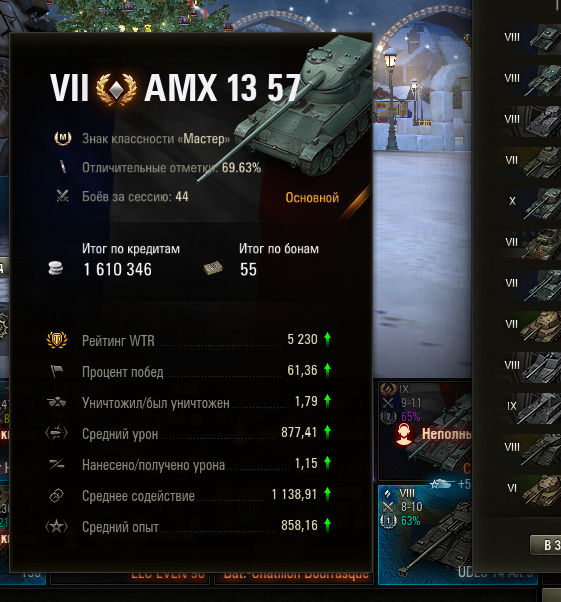
Task: Select tier IX carousel tank with 65% marks
Action: (425, 431)
